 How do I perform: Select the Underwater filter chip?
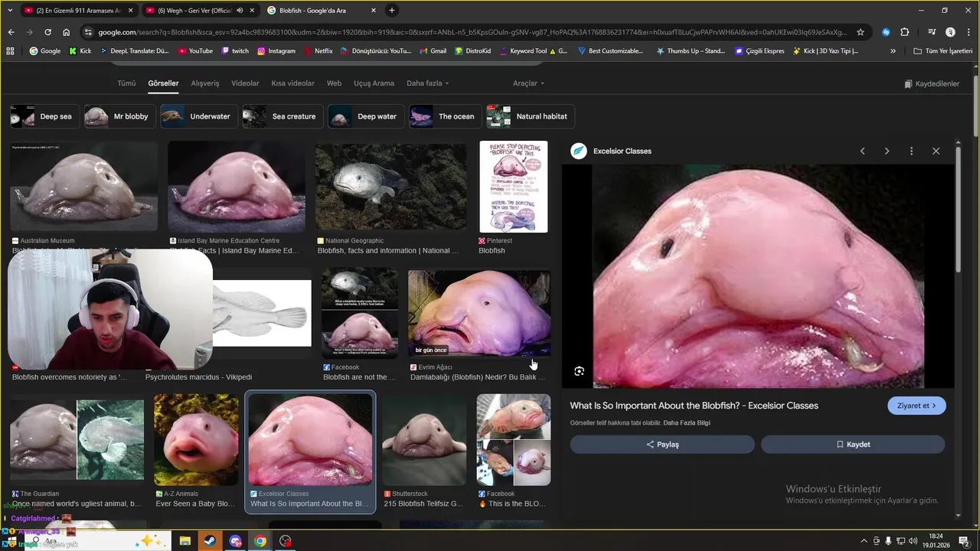tap(198, 116)
